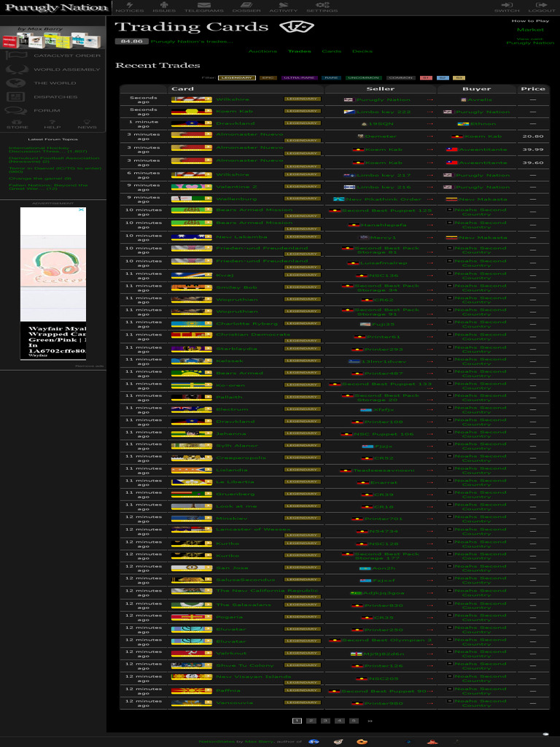Switch to the Cards tab

pyautogui.click(x=332, y=52)
